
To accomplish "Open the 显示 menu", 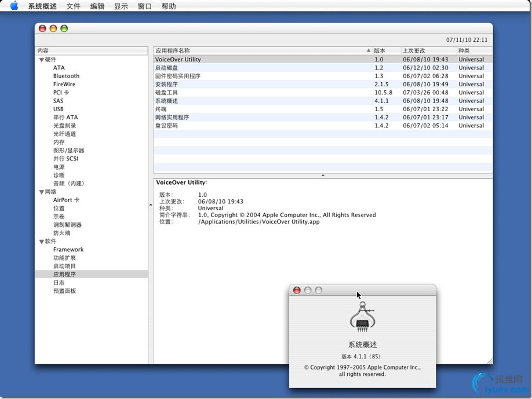I will pyautogui.click(x=121, y=6).
